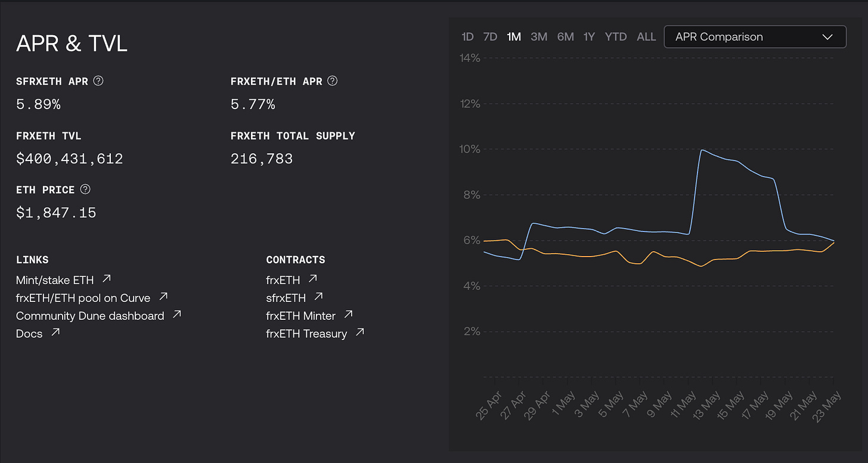Click arrow icon beside frxETH/ETH pool on Curve
Screen dimensions: 868x463
[163, 297]
